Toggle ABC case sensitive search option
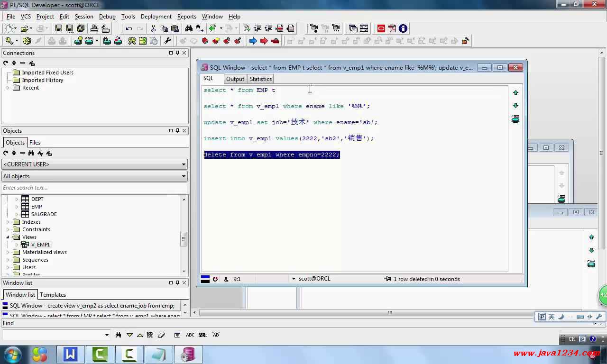The width and height of the screenshot is (607, 364). point(190,335)
